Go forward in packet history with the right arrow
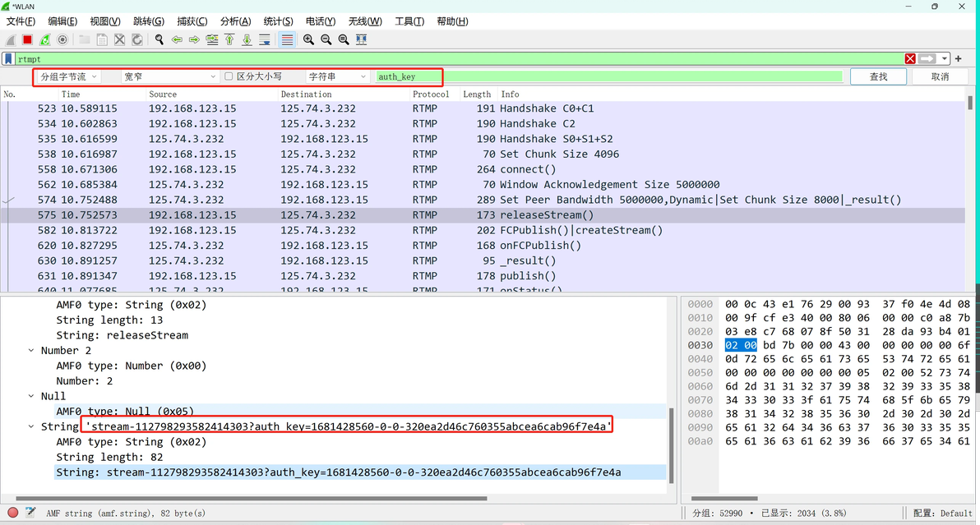Screen dimensions: 980x525 click(194, 39)
